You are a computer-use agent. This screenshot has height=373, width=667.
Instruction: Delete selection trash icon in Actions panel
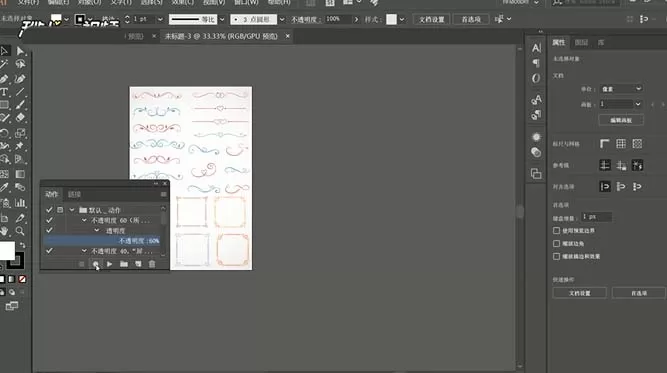(x=152, y=264)
